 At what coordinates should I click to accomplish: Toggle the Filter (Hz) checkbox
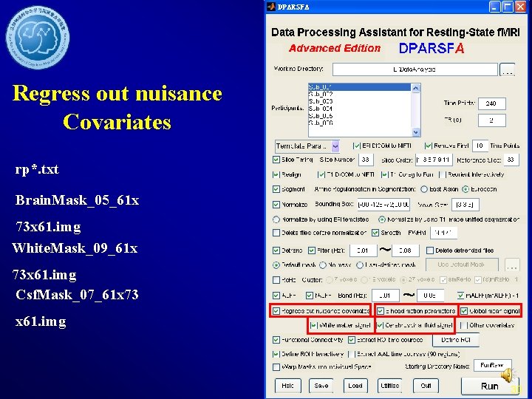tap(312, 250)
